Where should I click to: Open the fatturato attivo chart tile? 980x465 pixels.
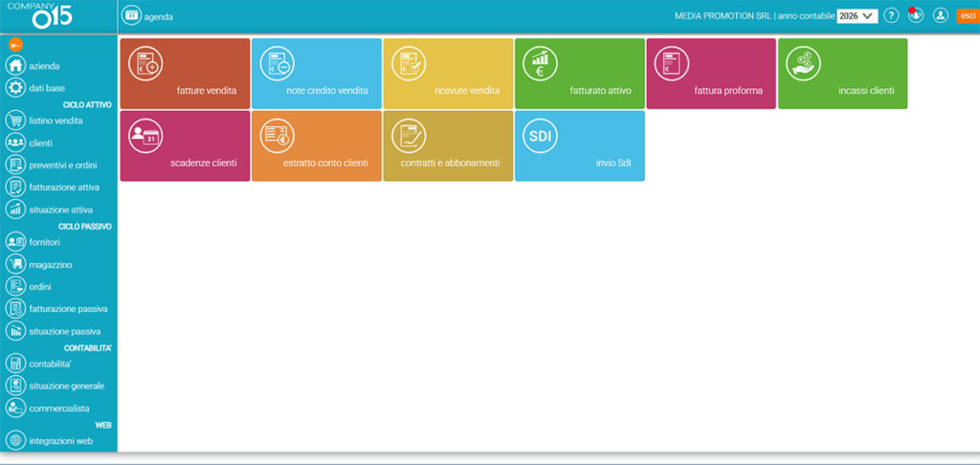[580, 74]
